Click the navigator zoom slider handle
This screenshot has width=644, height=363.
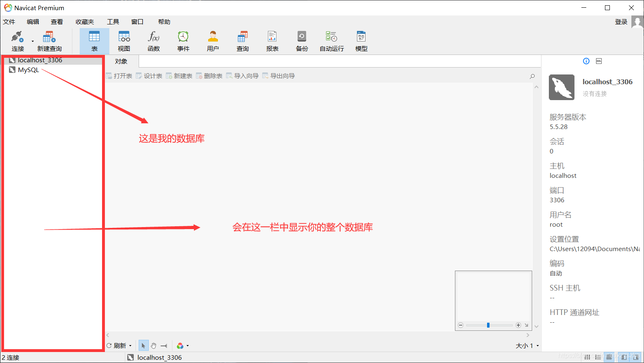pyautogui.click(x=488, y=325)
